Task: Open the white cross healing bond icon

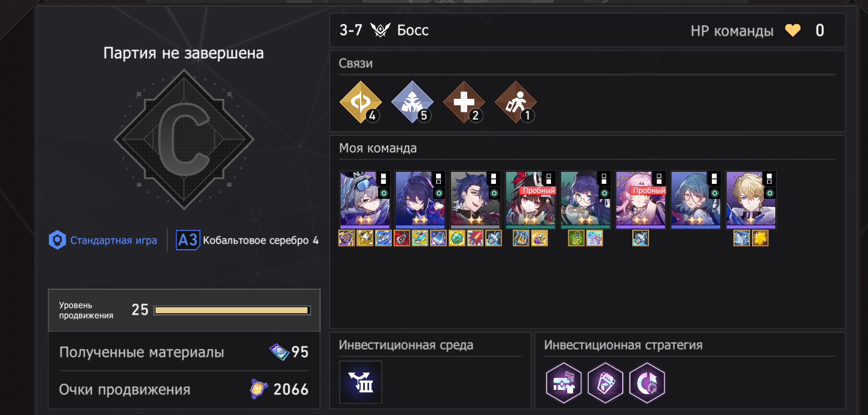Action: click(464, 102)
